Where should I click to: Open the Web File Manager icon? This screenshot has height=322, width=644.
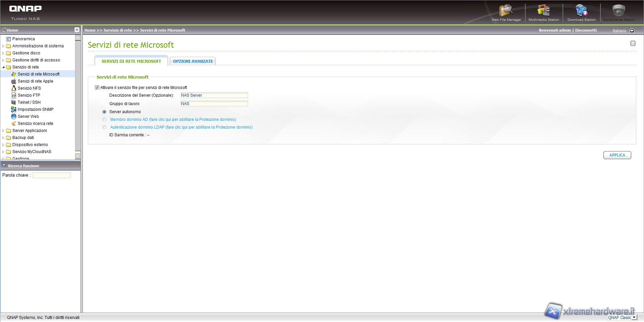506,11
